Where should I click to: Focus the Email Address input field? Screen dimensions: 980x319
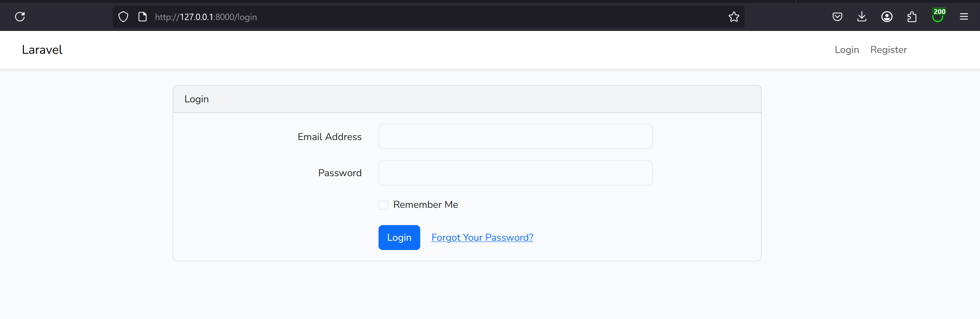515,136
